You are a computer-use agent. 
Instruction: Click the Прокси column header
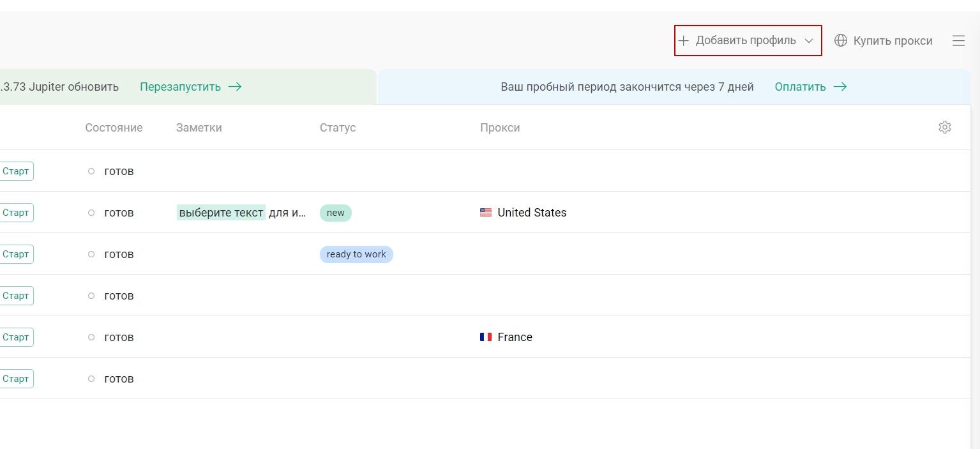500,128
